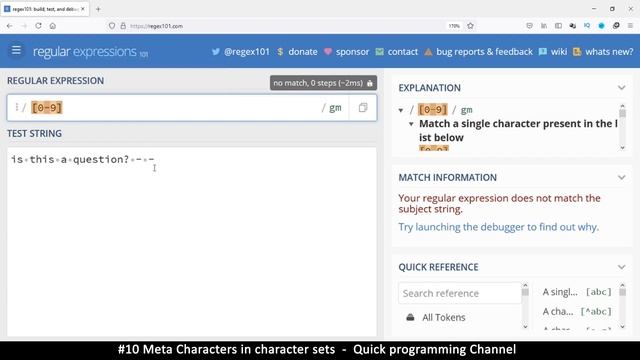640x360 pixels.
Task: Click the warning triangle bug icon
Action: tap(428, 52)
